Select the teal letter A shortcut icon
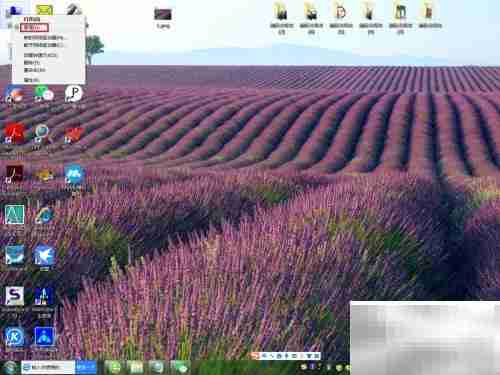The width and height of the screenshot is (500, 375). click(x=14, y=214)
